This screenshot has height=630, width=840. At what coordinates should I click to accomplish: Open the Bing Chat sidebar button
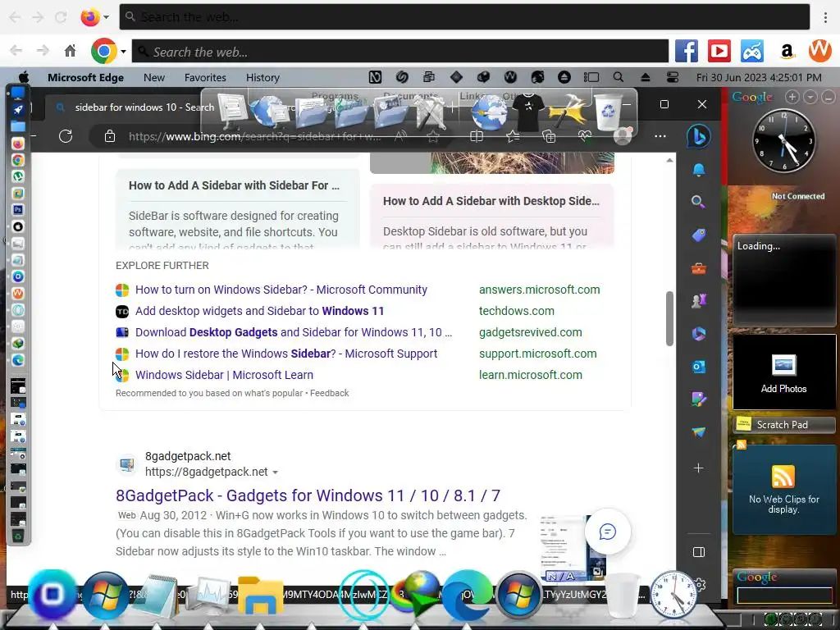[699, 136]
